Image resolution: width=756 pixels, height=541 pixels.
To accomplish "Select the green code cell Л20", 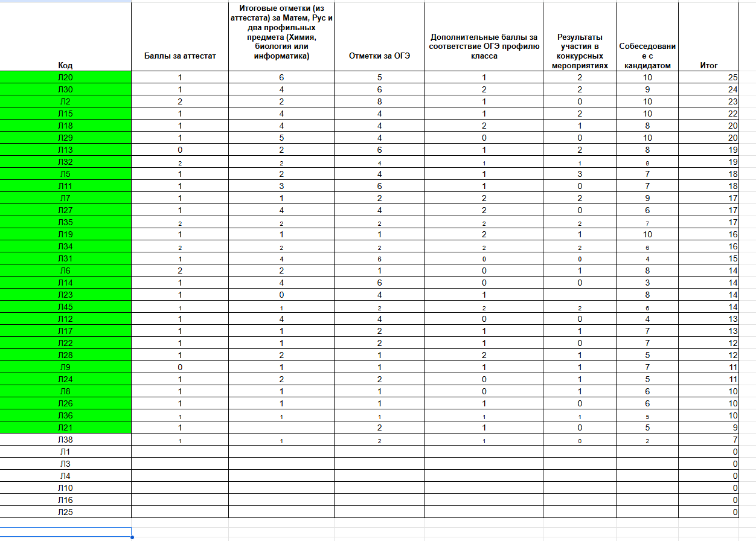I will [x=65, y=77].
